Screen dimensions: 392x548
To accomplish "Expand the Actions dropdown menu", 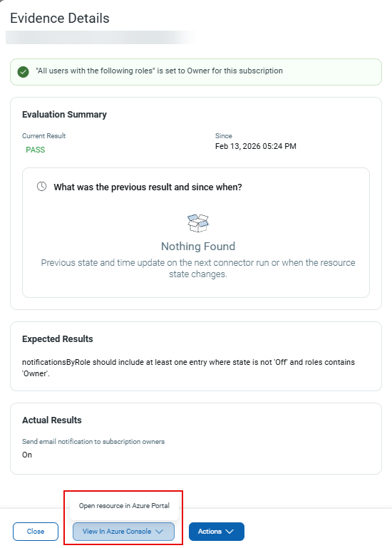I will point(217,531).
